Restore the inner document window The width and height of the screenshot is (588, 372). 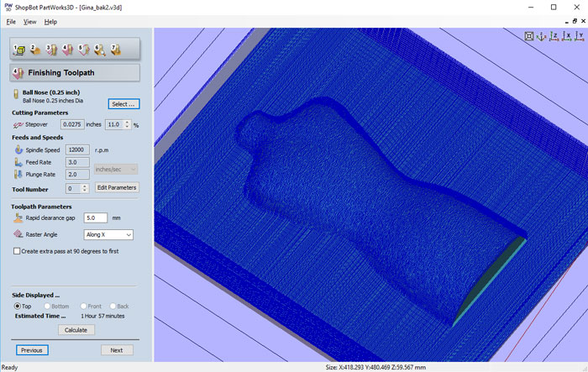tap(575, 21)
